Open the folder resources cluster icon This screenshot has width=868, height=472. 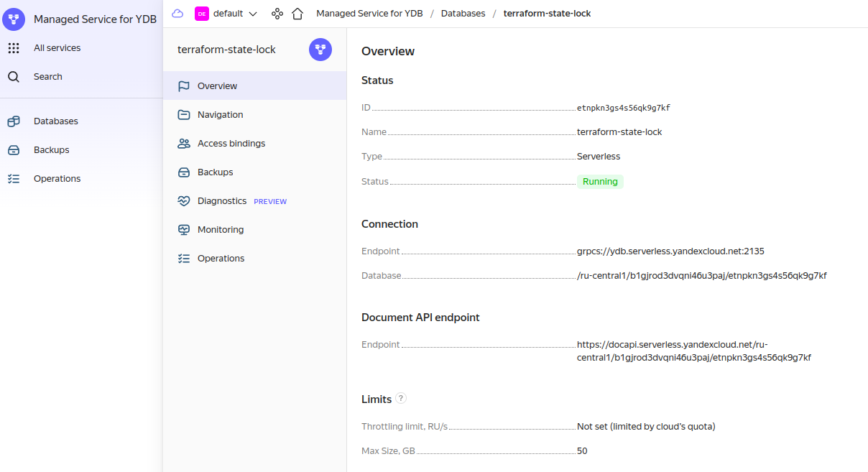(x=277, y=14)
